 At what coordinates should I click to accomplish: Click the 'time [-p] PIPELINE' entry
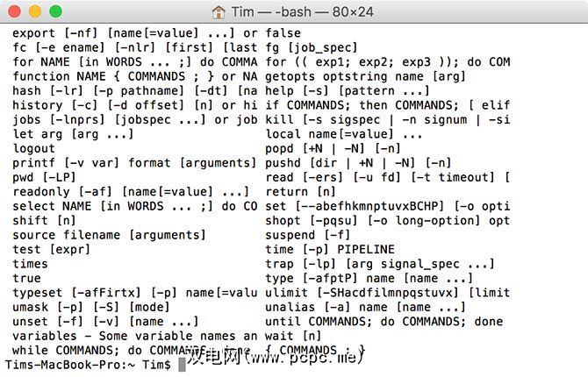tap(330, 249)
